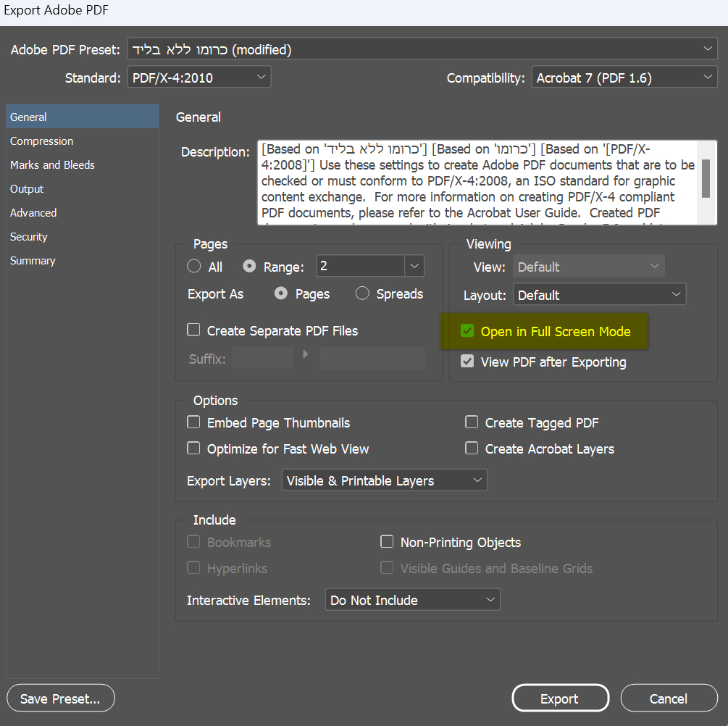Open the Export Layers dropdown

click(x=384, y=480)
